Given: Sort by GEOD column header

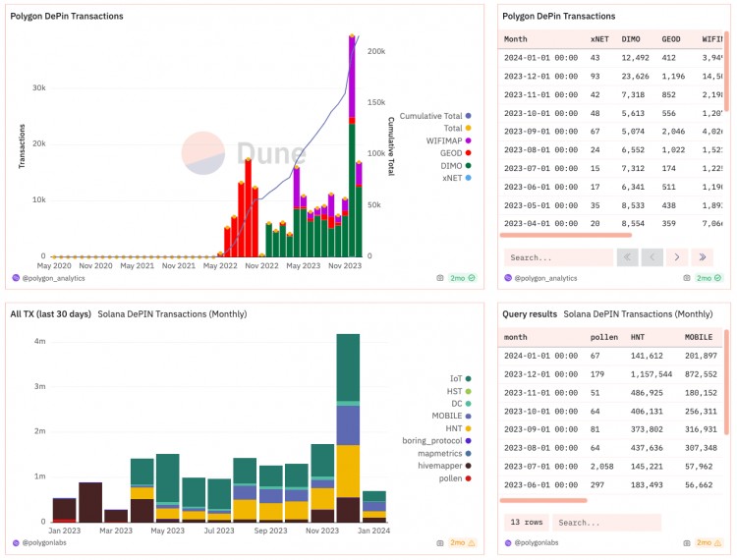Looking at the screenshot, I should click(671, 39).
